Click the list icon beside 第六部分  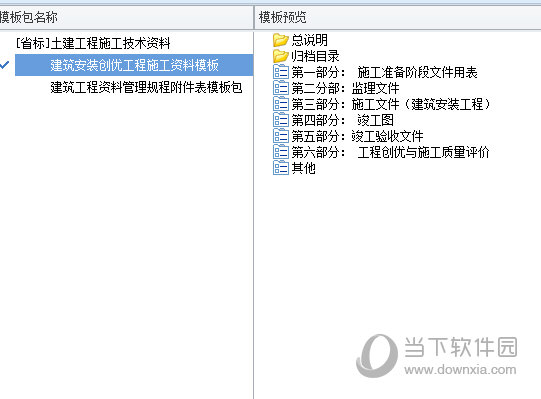point(281,152)
